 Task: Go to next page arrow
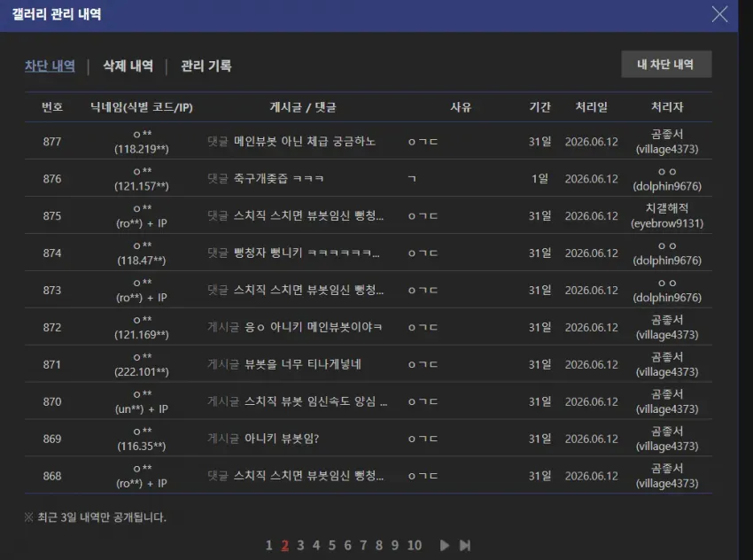click(x=445, y=545)
